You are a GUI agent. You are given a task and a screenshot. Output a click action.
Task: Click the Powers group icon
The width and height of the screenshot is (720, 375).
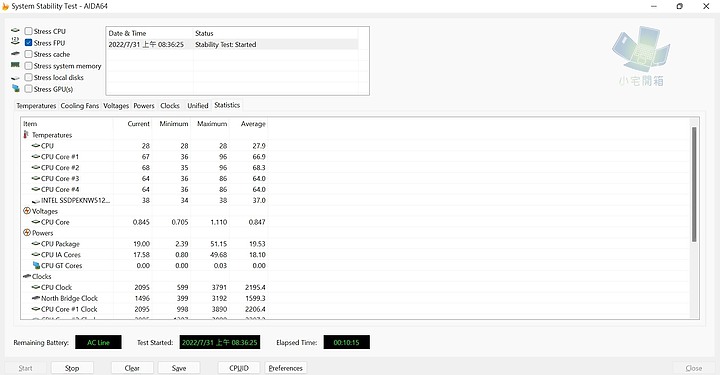coord(27,232)
